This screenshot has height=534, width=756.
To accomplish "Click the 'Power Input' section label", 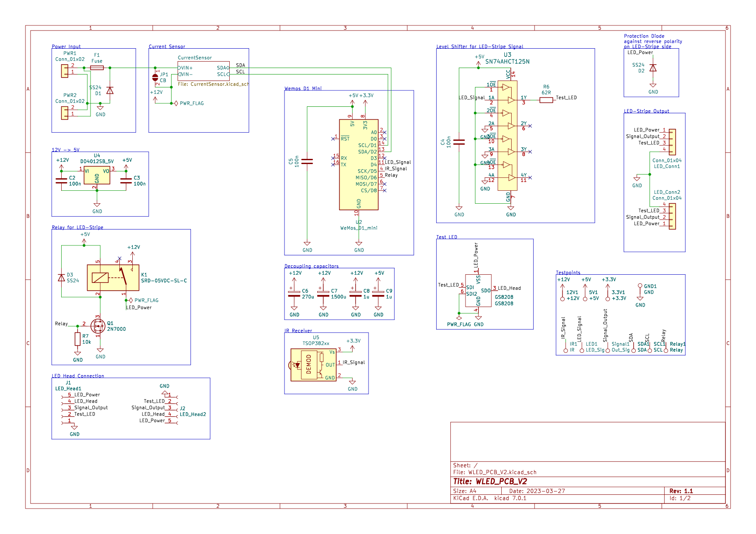I will [x=66, y=47].
